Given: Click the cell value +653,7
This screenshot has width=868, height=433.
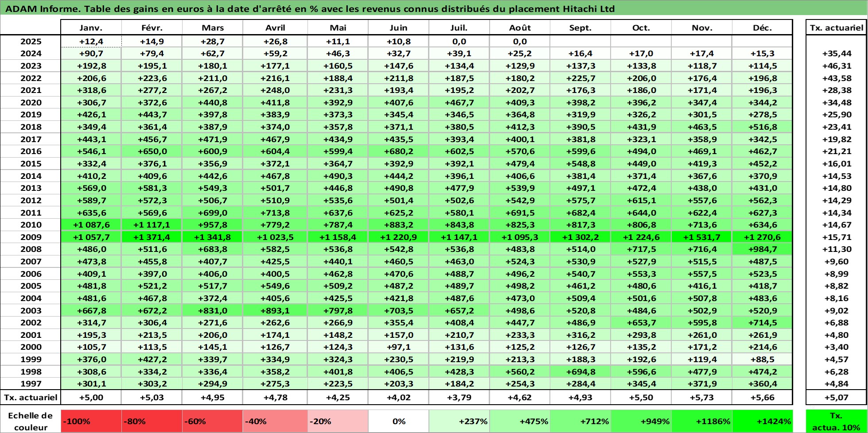Looking at the screenshot, I should [641, 323].
